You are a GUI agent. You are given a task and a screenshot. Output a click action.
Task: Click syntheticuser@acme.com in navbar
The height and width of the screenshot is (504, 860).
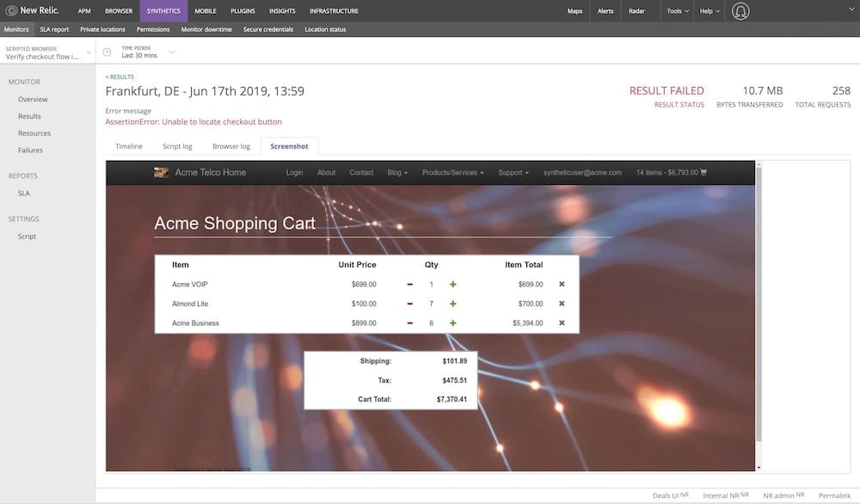[582, 172]
